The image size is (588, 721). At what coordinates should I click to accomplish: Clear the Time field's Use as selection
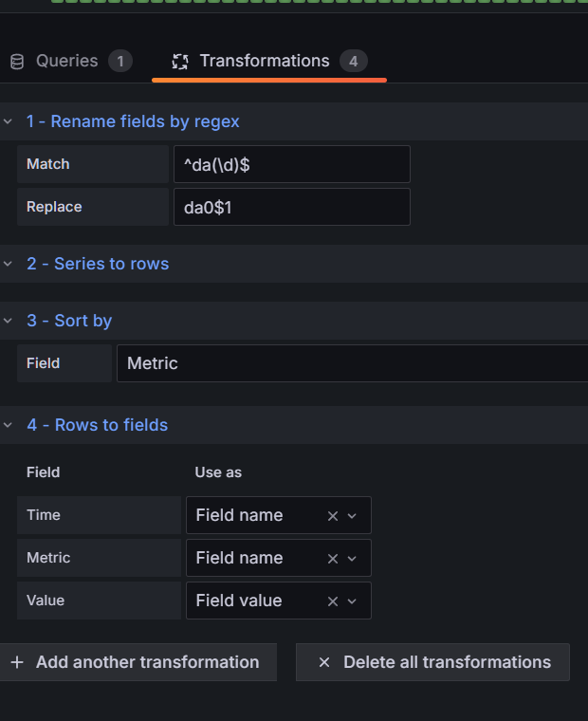(333, 516)
